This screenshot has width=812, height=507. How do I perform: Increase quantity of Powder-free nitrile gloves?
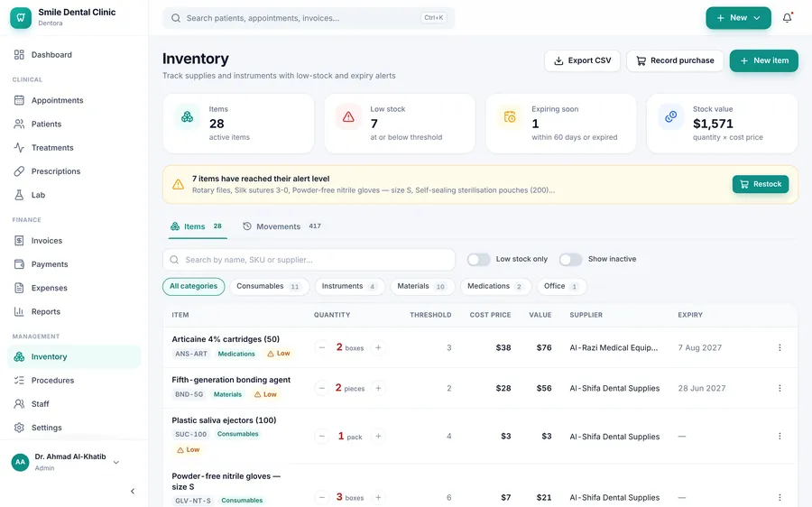pyautogui.click(x=378, y=497)
